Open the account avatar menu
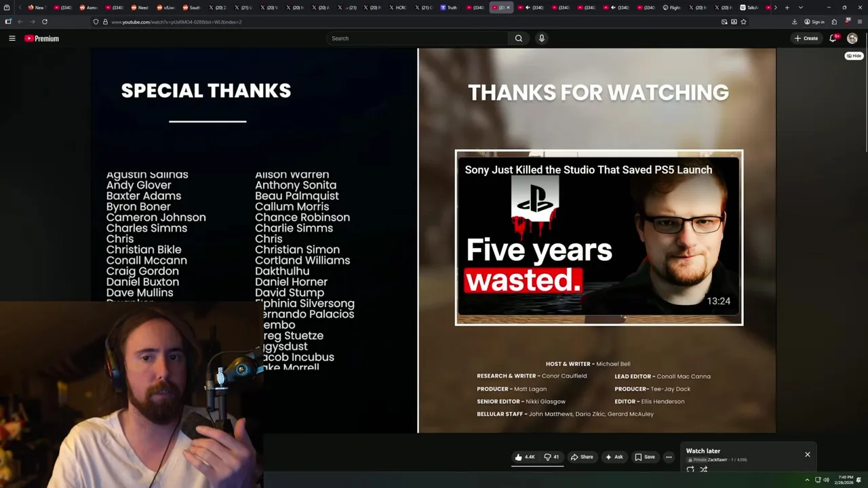Viewport: 868px width, 488px height. coord(852,39)
